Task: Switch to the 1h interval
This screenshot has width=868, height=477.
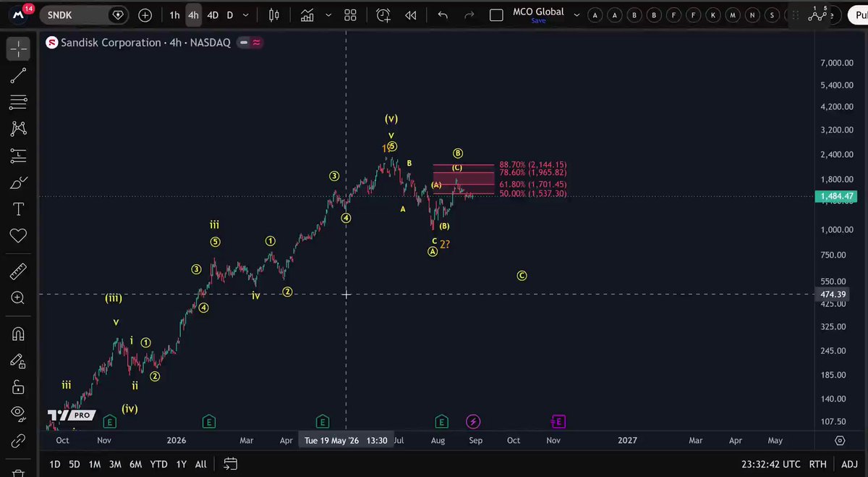Action: click(174, 15)
